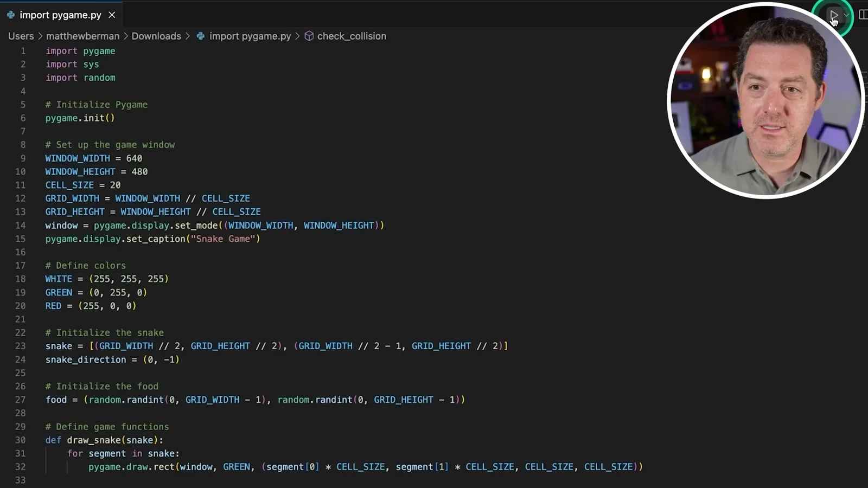
Task: Open the run options dropdown chevron
Action: [x=846, y=15]
